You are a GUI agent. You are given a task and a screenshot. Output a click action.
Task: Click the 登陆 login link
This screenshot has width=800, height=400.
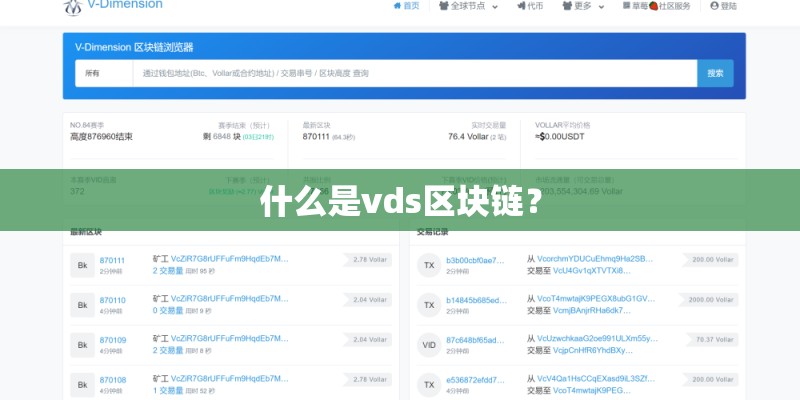click(x=723, y=6)
